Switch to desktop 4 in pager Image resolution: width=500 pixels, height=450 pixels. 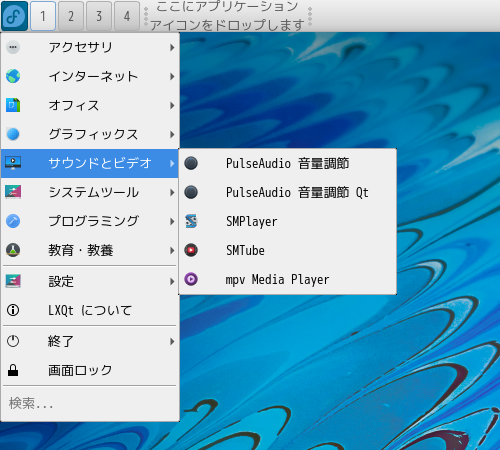pos(127,16)
